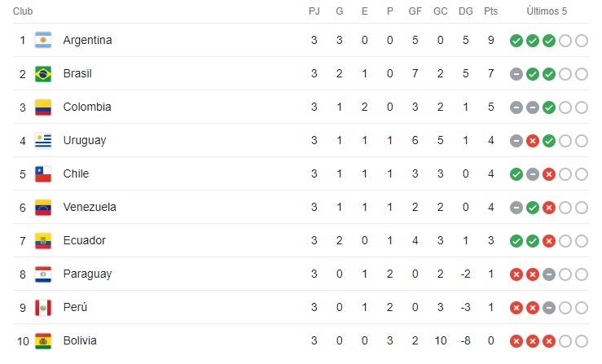Click the Colombia flag icon
Image resolution: width=602 pixels, height=364 pixels.
43,107
